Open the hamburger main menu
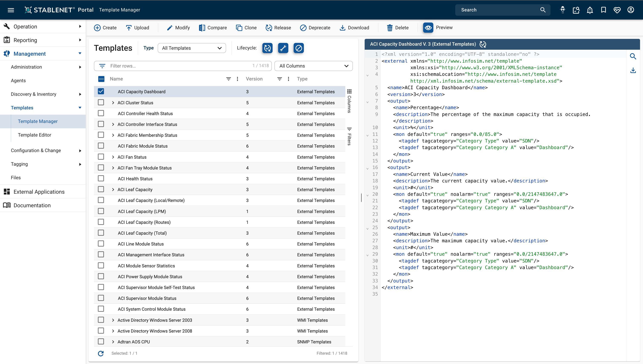The height and width of the screenshot is (364, 643). [11, 10]
